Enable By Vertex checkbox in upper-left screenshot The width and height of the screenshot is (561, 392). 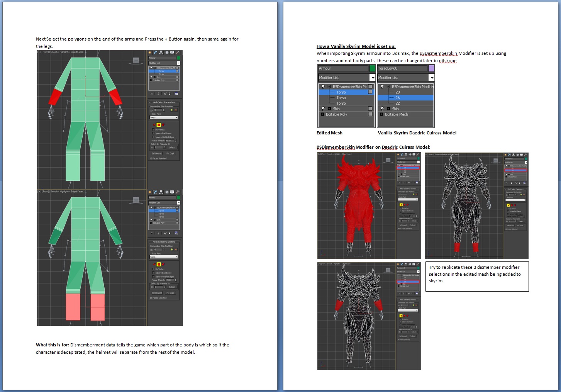pos(154,130)
